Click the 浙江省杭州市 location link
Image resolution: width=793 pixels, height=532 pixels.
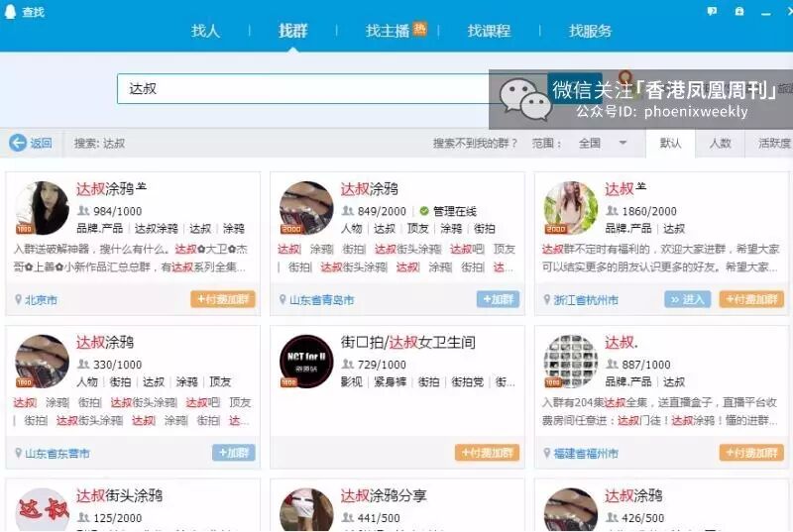(x=586, y=300)
